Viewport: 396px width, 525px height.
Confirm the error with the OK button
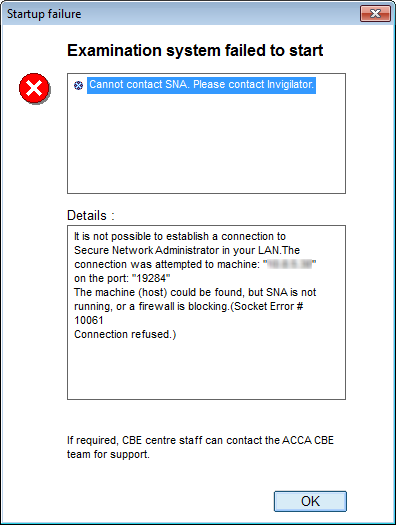pos(310,501)
